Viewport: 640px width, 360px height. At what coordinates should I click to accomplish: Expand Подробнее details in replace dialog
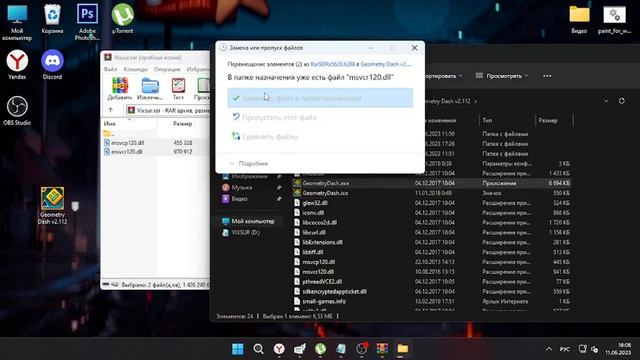[249, 163]
